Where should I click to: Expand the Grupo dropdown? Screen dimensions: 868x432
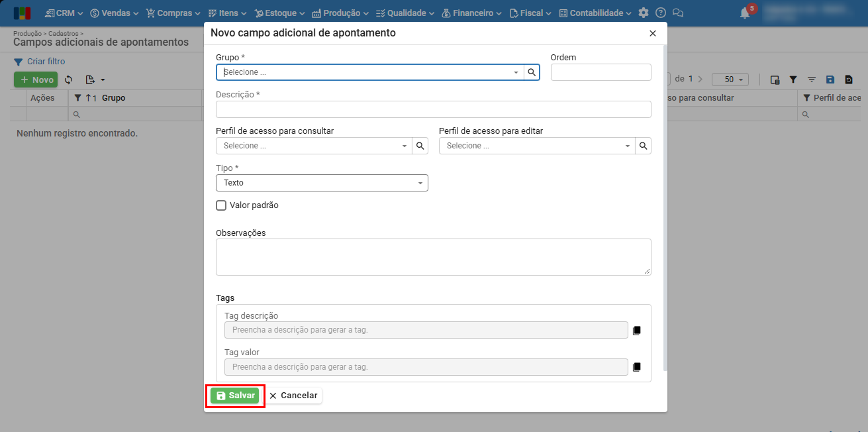[x=516, y=72]
